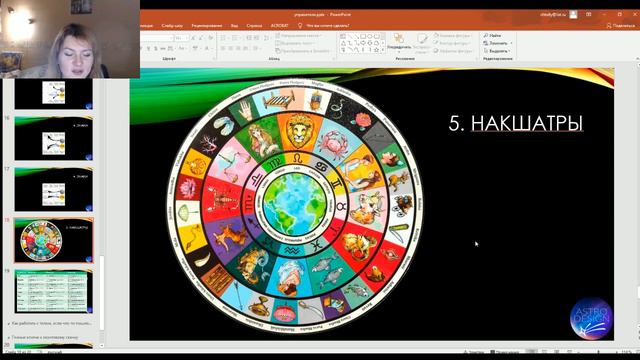This screenshot has height=360, width=640.
Task: Click the clear formatting icon
Action: tap(211, 38)
